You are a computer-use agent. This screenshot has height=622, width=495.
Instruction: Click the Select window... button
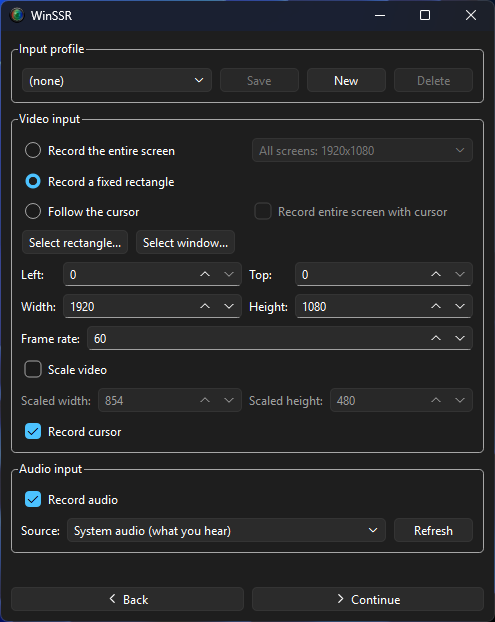click(x=185, y=242)
